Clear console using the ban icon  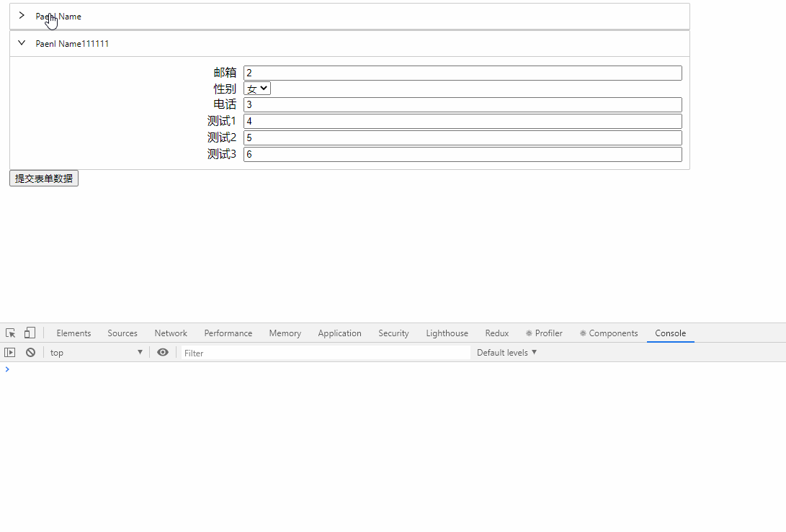pyautogui.click(x=30, y=353)
